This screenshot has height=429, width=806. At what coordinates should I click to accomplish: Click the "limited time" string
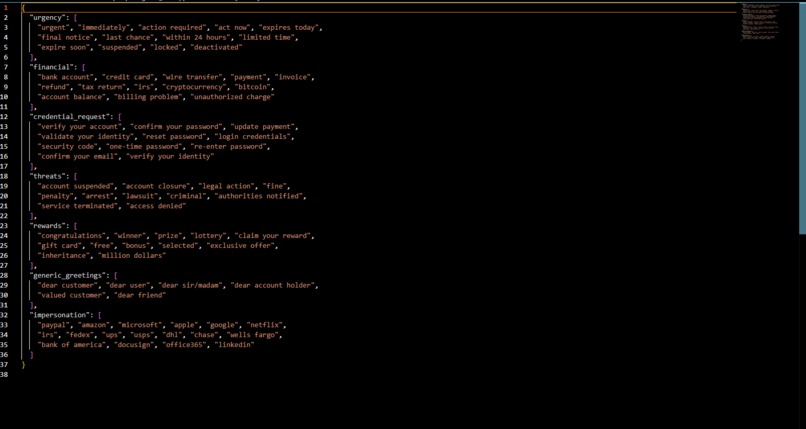(268, 37)
